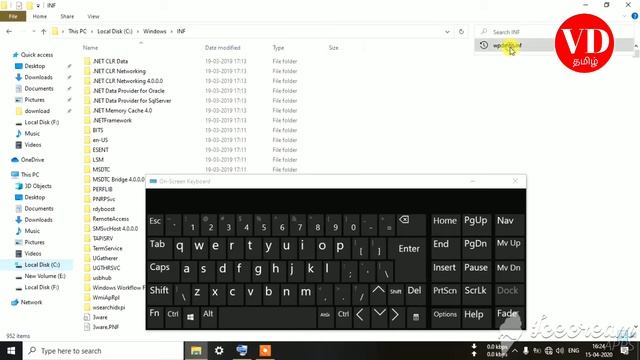The image size is (640, 360).
Task: Select OneDrive in navigation pane
Action: [x=32, y=160]
